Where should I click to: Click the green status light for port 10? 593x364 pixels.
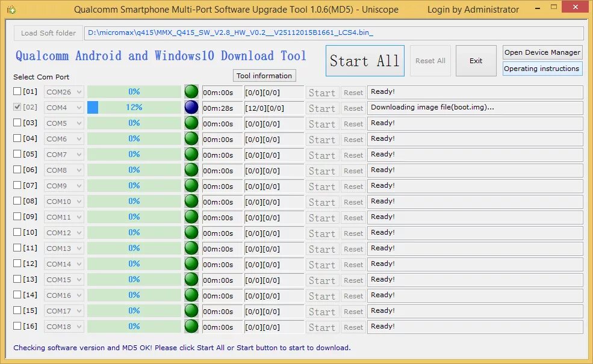[191, 232]
